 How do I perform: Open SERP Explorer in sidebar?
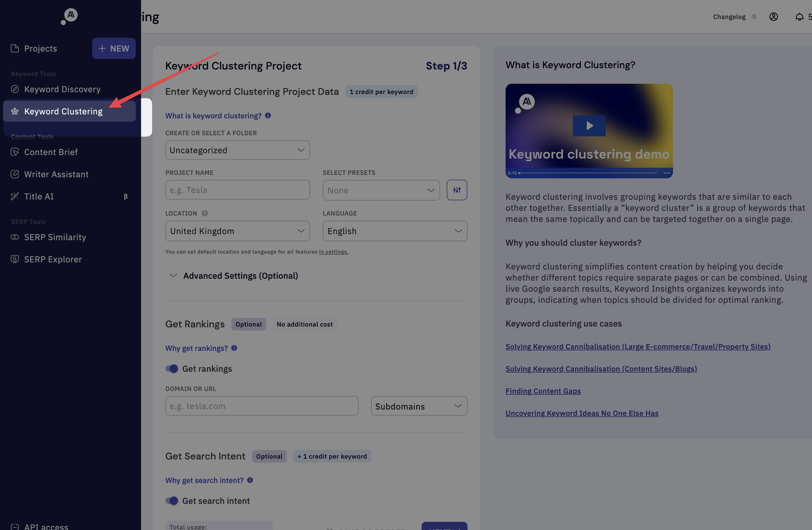tap(53, 259)
